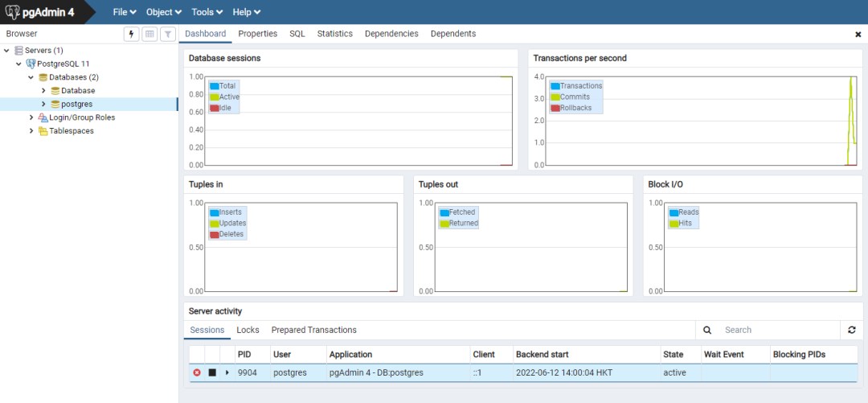Expand Login/Group Roles node

click(x=31, y=117)
